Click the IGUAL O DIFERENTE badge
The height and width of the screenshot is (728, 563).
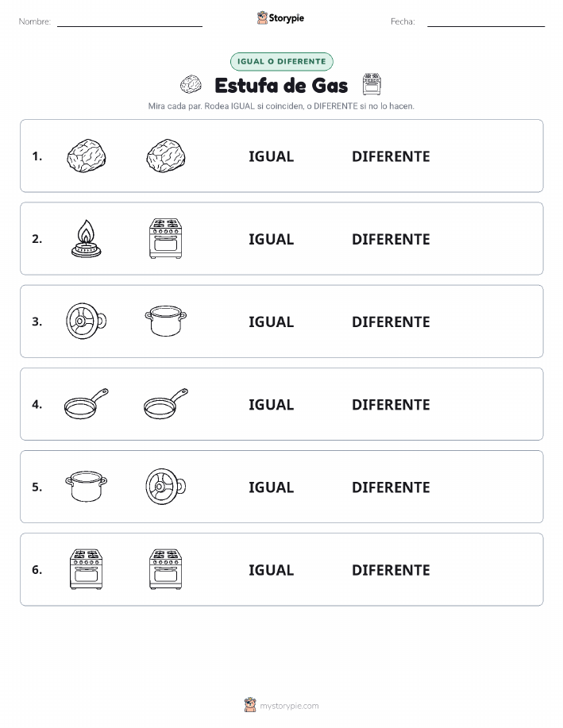[281, 61]
